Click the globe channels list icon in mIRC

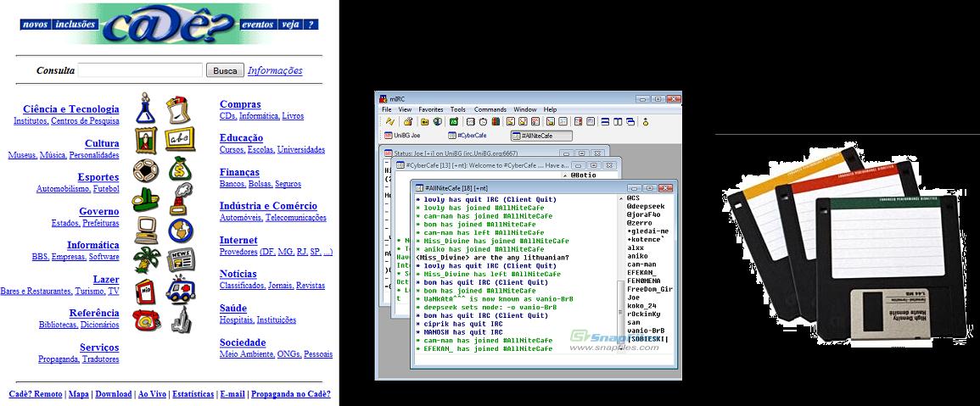pyautogui.click(x=438, y=121)
